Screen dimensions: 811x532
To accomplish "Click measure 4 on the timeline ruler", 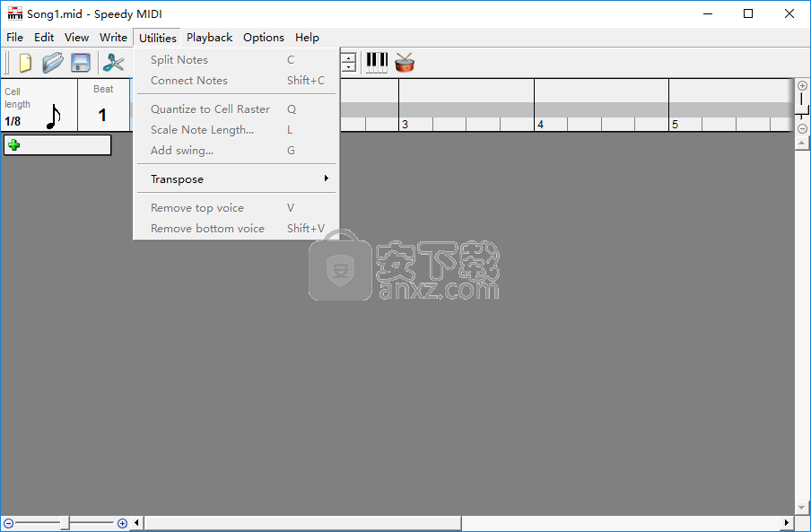I will [x=540, y=125].
